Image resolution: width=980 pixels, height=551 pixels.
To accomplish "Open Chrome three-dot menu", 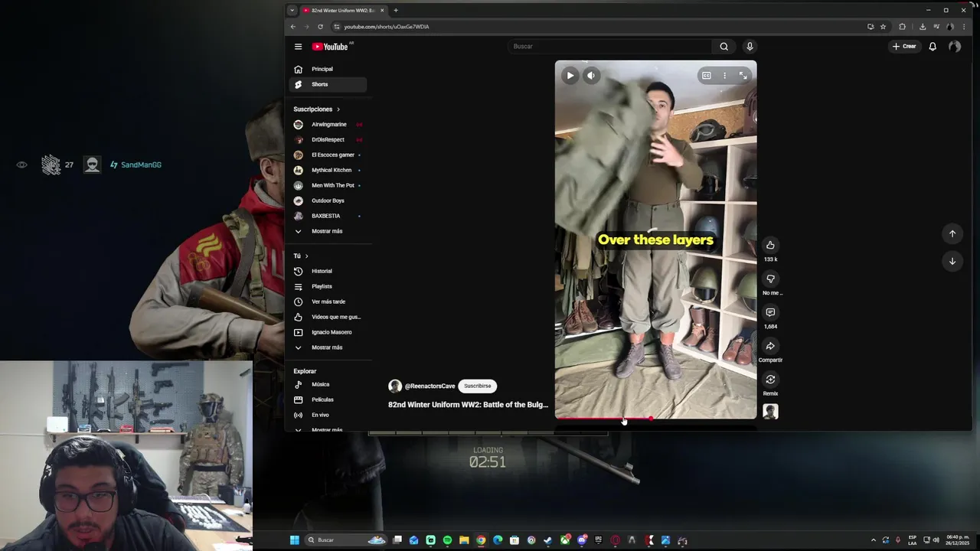I will coord(963,27).
